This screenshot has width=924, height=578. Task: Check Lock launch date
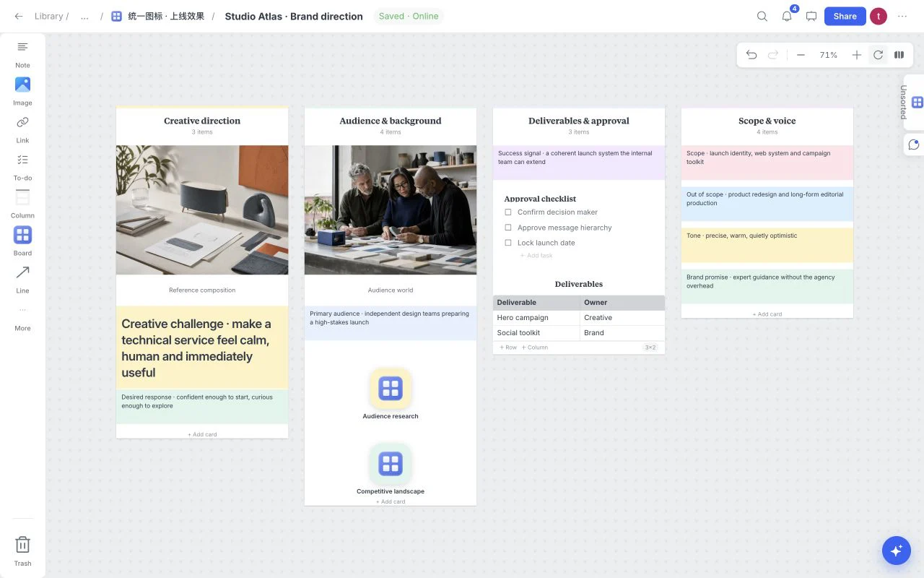(x=508, y=243)
